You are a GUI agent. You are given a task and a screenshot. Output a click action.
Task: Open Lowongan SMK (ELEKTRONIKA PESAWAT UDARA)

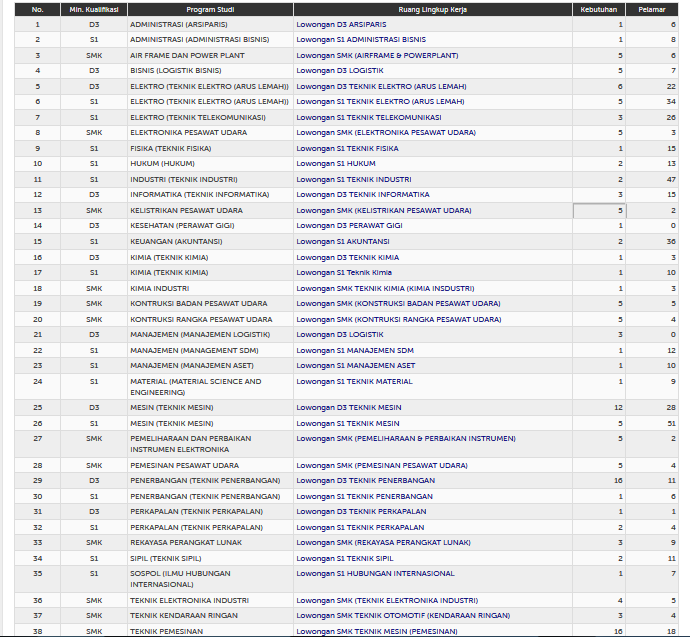pos(386,132)
